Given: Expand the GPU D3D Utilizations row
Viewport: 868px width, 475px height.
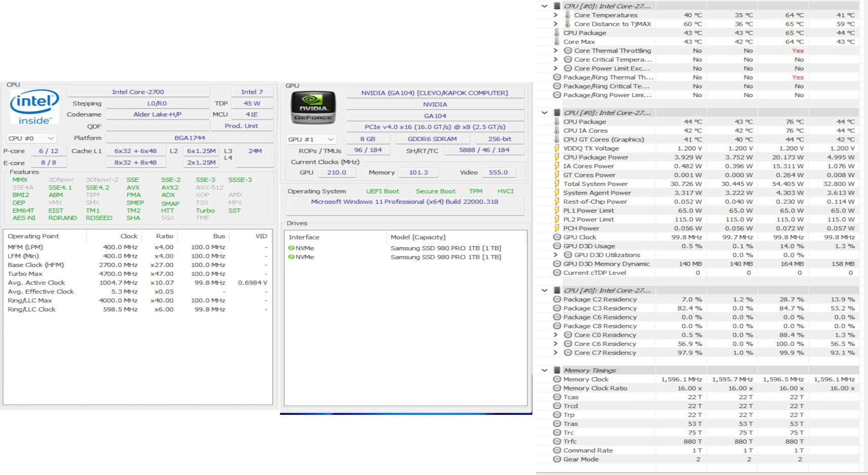Looking at the screenshot, I should point(555,255).
